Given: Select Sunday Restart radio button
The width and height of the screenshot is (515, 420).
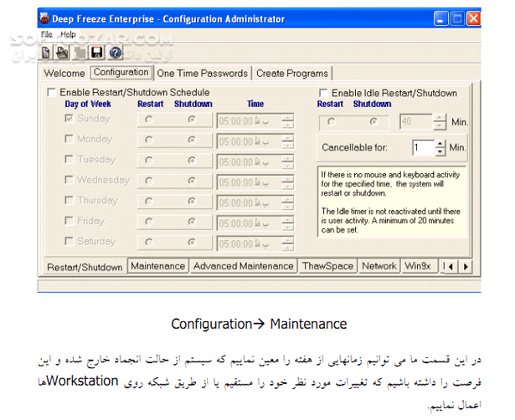Looking at the screenshot, I should click(x=149, y=120).
